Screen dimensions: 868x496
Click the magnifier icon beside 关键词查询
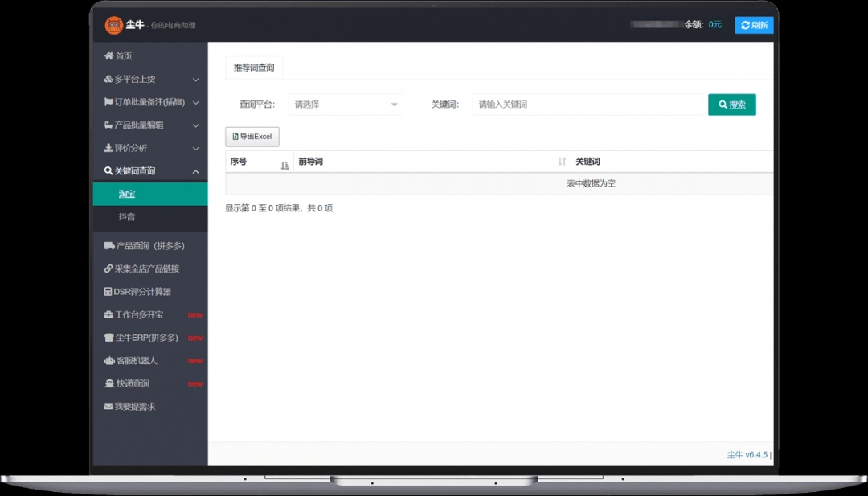click(108, 171)
